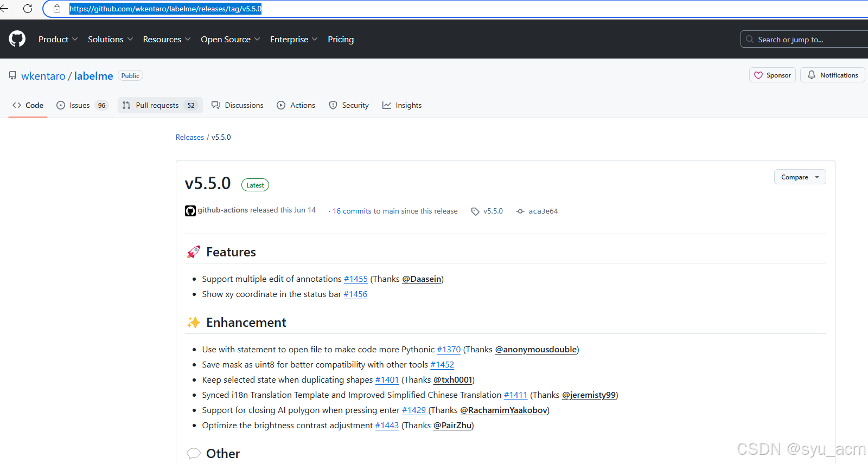
Task: Click the lock site-info icon
Action: [57, 9]
